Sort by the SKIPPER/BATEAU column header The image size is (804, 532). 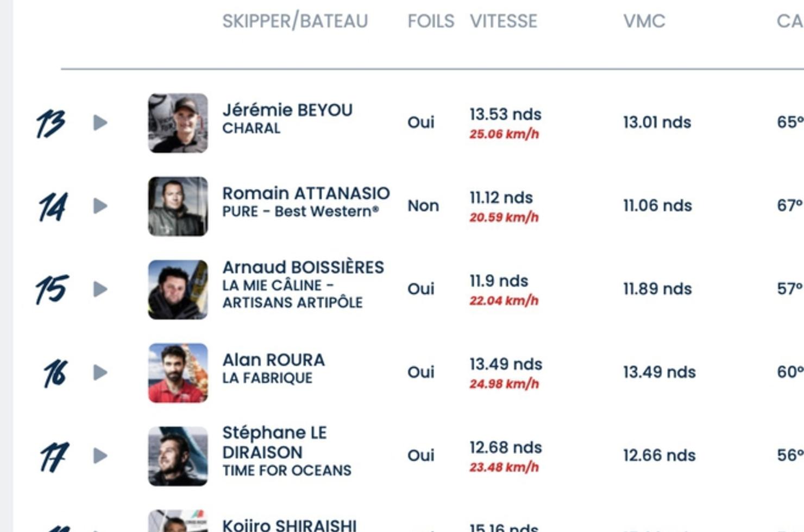[x=295, y=21]
